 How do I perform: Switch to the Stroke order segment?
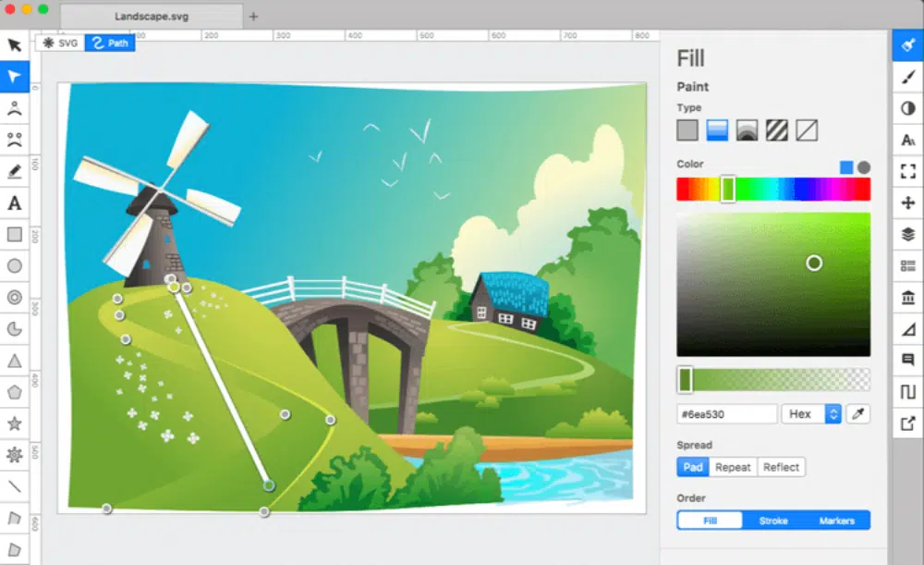pyautogui.click(x=773, y=521)
